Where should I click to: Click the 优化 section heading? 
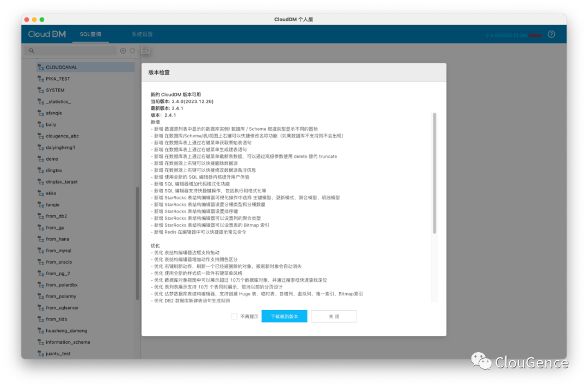(155, 245)
